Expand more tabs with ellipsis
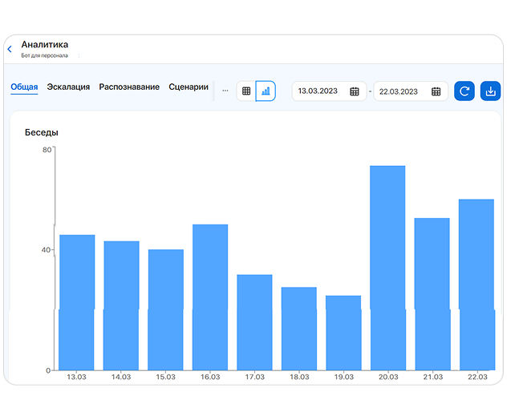 coord(225,91)
